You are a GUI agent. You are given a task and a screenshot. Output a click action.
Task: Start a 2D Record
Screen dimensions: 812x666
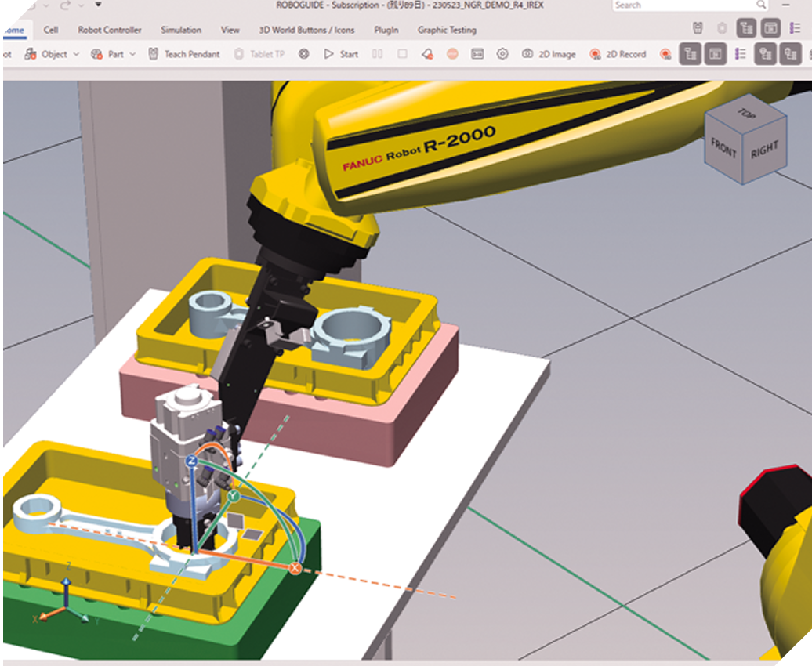(x=618, y=54)
